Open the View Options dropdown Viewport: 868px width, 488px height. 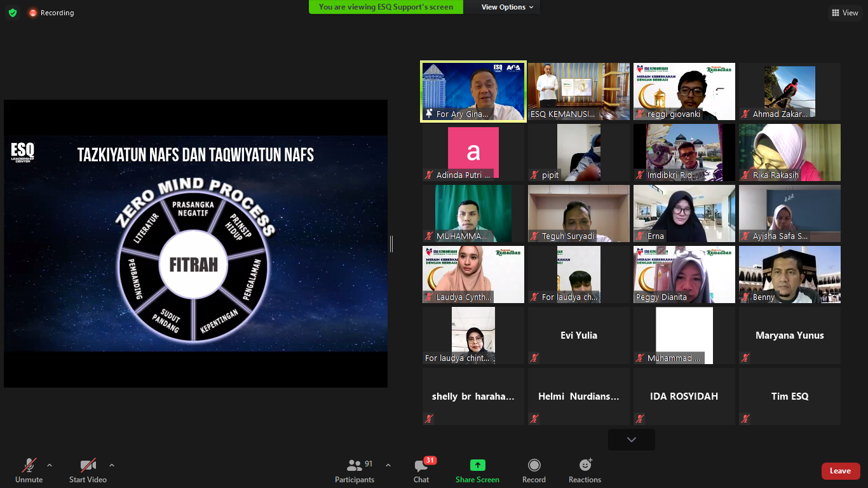[506, 7]
